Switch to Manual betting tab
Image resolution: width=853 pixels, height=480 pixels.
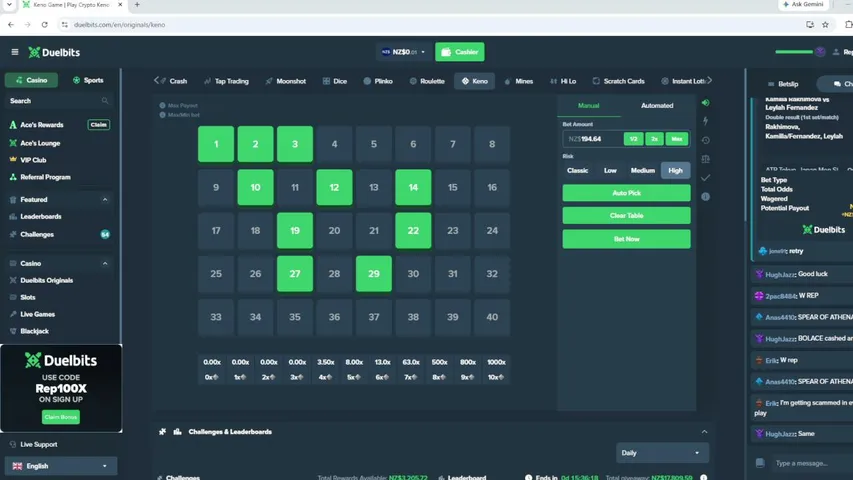[589, 106]
